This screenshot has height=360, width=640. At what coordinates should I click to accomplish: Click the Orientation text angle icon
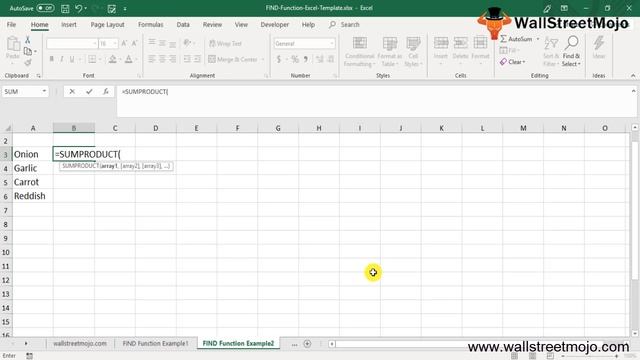click(187, 43)
